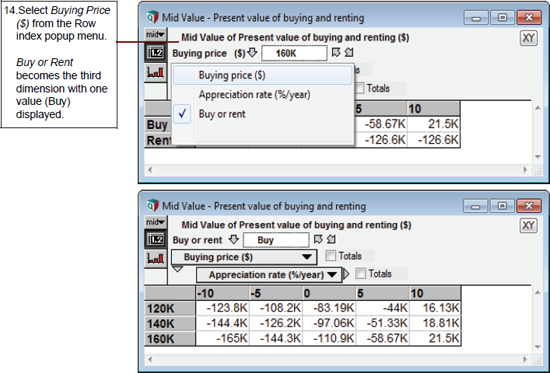
Task: Choose the checked Buy or rent menu item
Action: 262,114
